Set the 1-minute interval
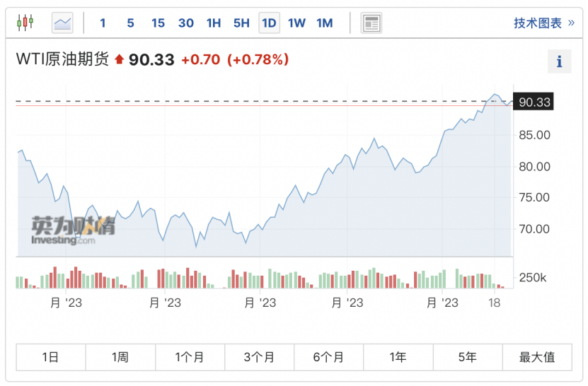 pyautogui.click(x=103, y=23)
